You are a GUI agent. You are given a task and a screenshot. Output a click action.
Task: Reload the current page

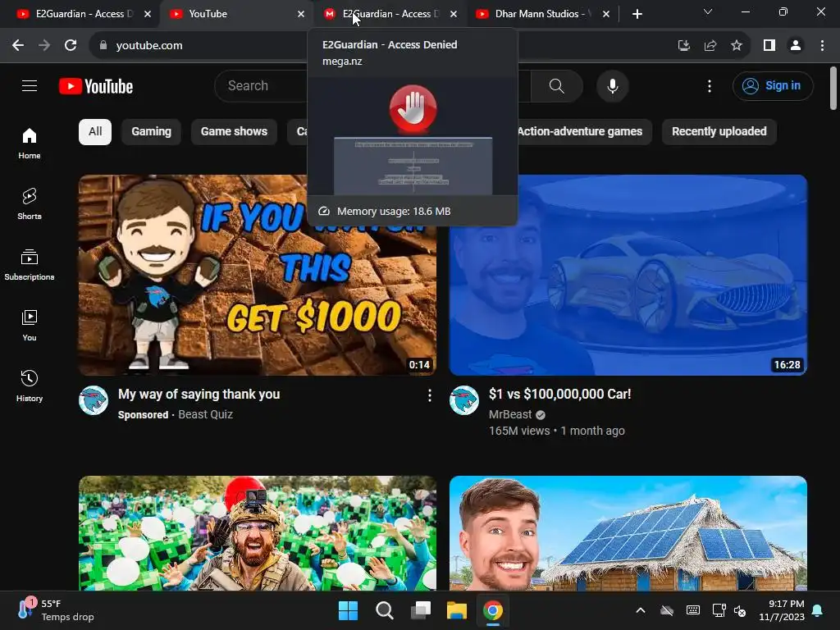(71, 45)
